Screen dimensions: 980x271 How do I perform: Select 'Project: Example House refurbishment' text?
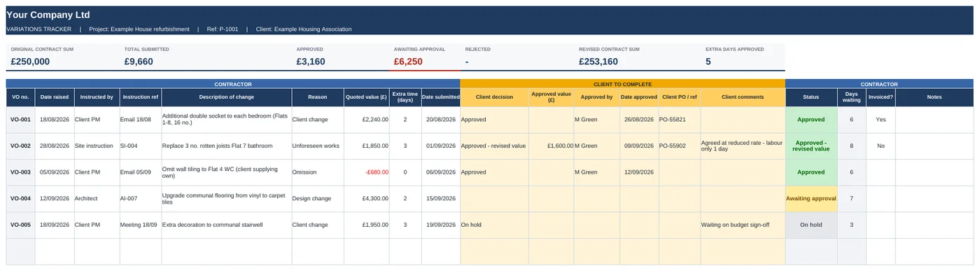click(139, 29)
